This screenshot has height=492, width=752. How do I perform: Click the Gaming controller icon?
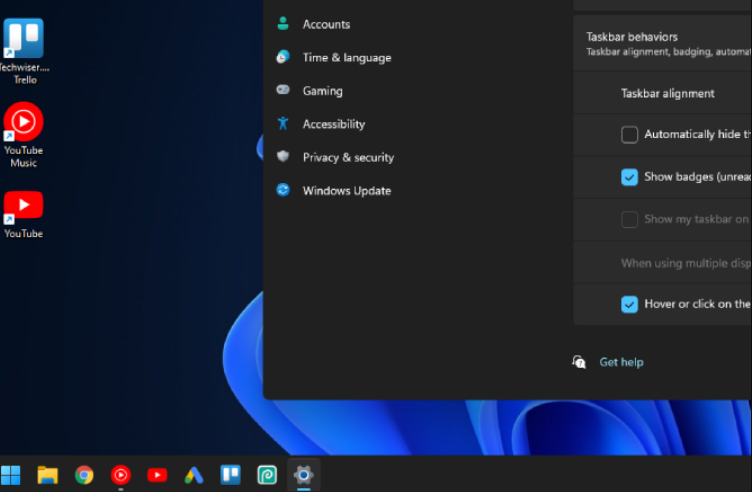tap(283, 90)
